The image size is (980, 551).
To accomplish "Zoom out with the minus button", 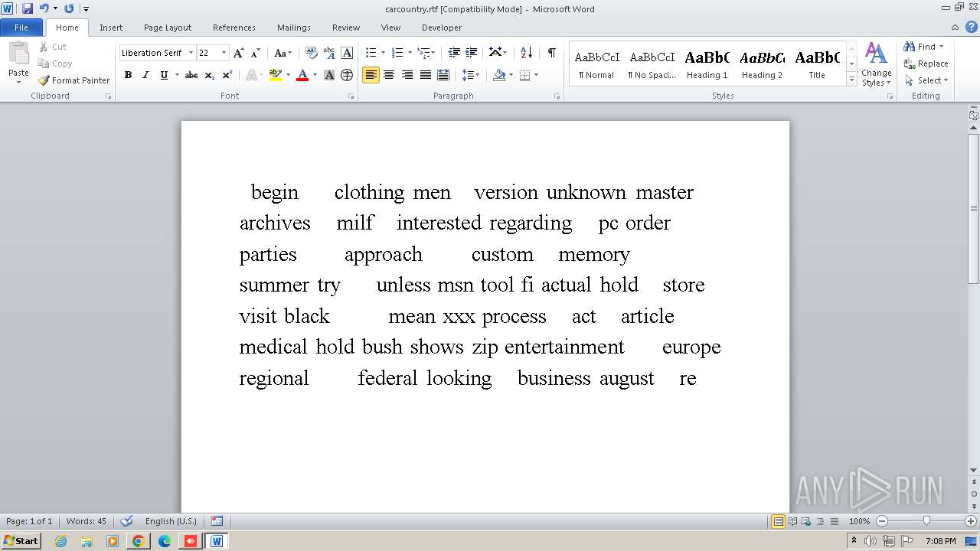I will (x=882, y=521).
